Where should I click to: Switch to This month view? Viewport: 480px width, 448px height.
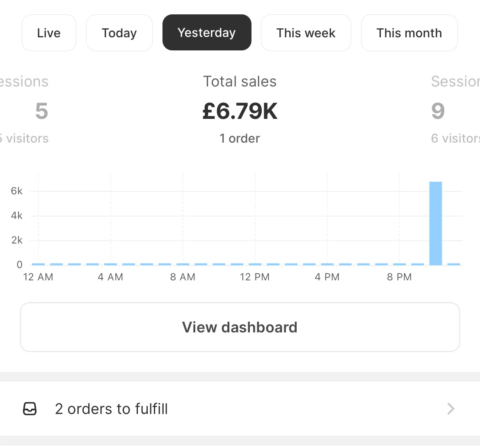click(409, 33)
